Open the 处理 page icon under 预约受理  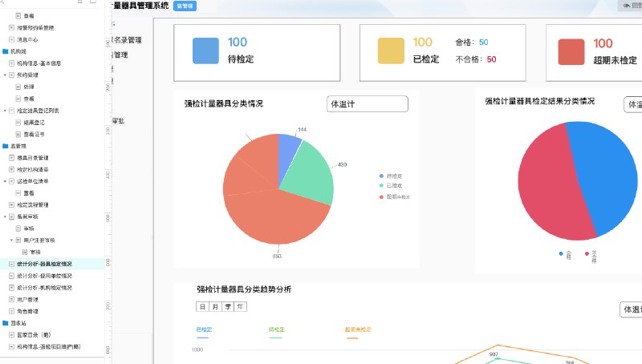(18, 87)
